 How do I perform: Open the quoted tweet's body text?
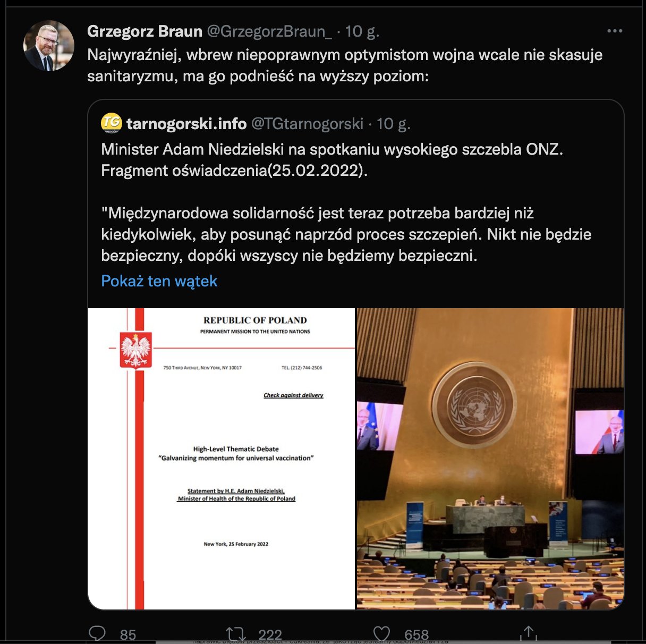[346, 202]
